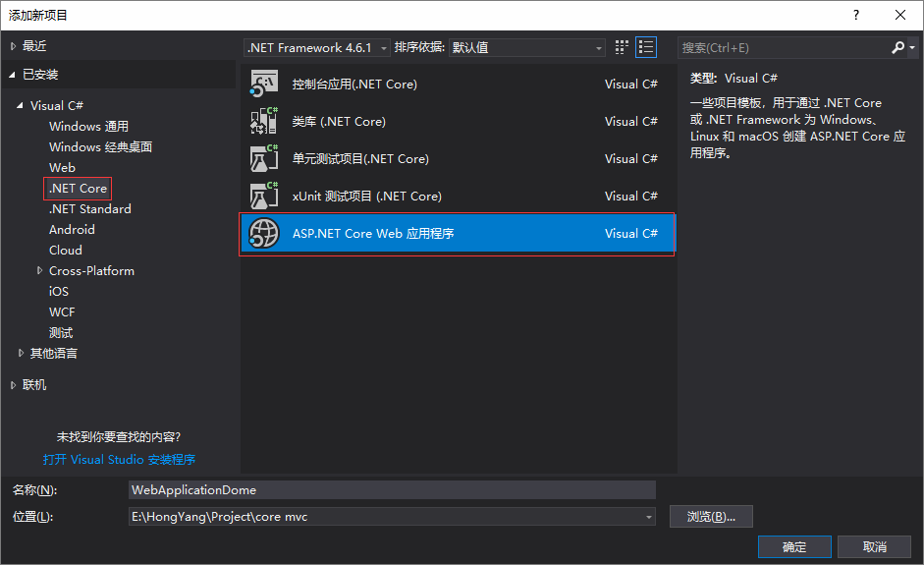Close the 添加新项目 dialog
This screenshot has height=565, width=924.
pyautogui.click(x=899, y=16)
